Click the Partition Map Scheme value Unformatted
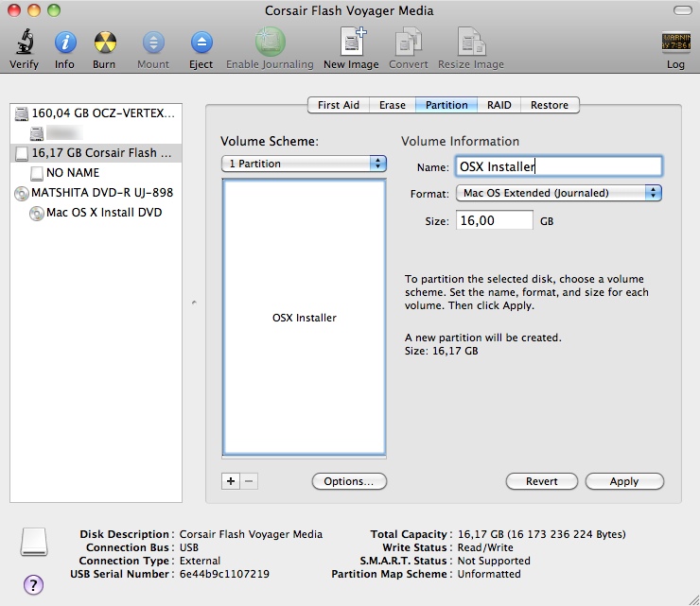Viewport: 700px width, 606px height. pyautogui.click(x=489, y=574)
